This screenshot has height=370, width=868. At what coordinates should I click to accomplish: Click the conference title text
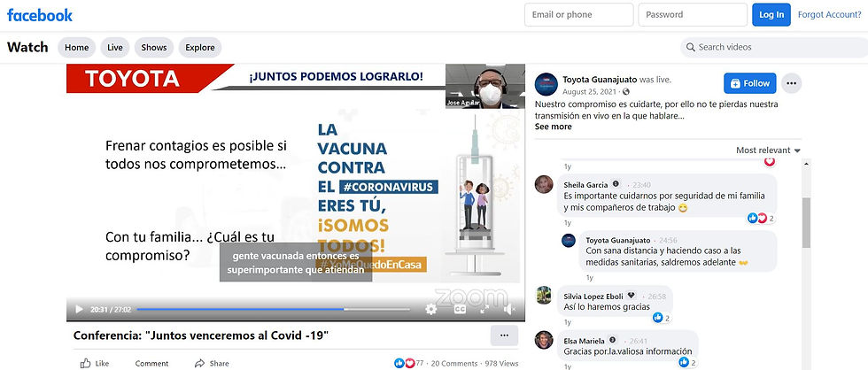[x=201, y=335]
